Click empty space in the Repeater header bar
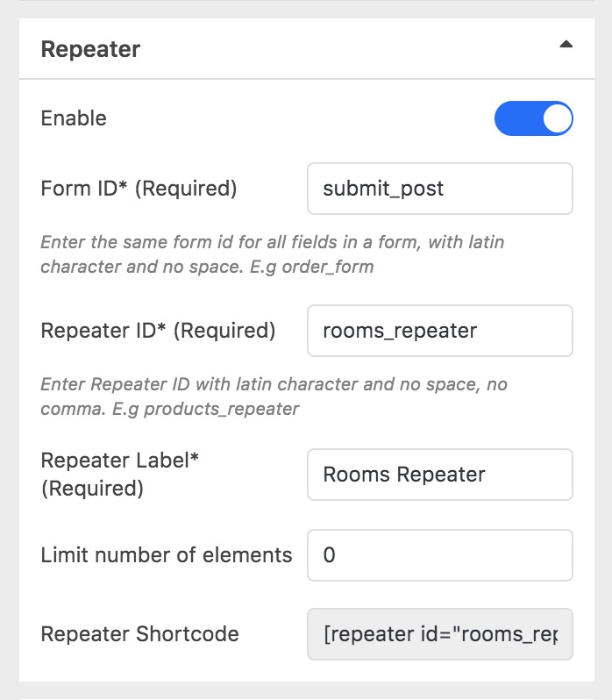This screenshot has height=700, width=612. click(351, 49)
